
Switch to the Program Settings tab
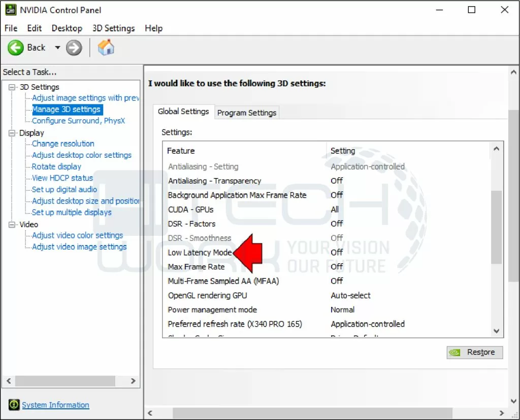247,113
